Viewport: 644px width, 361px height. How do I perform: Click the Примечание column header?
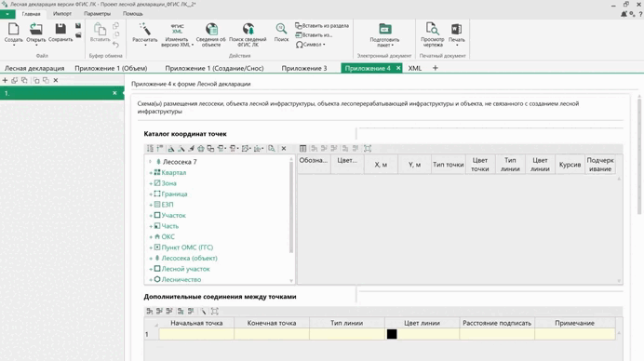[x=574, y=323]
